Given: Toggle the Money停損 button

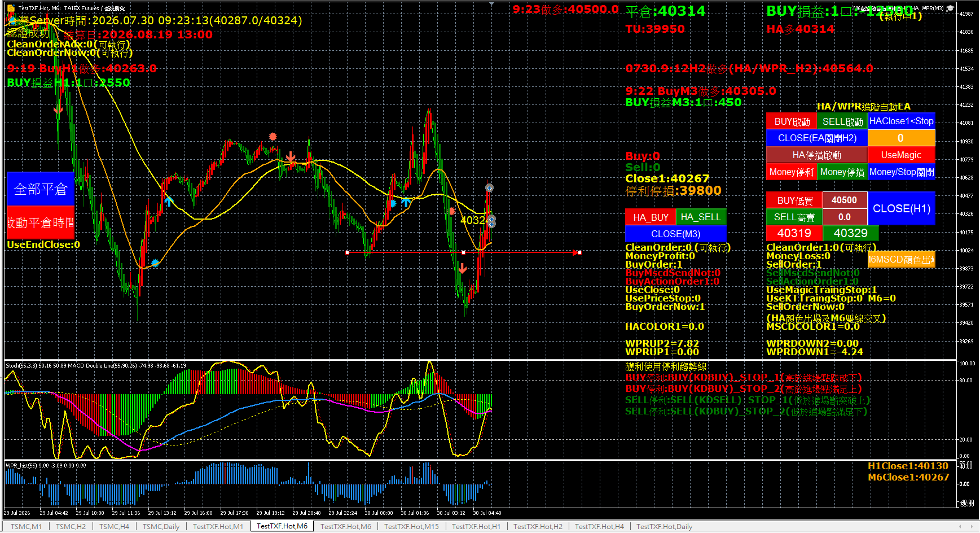Looking at the screenshot, I should pos(842,172).
